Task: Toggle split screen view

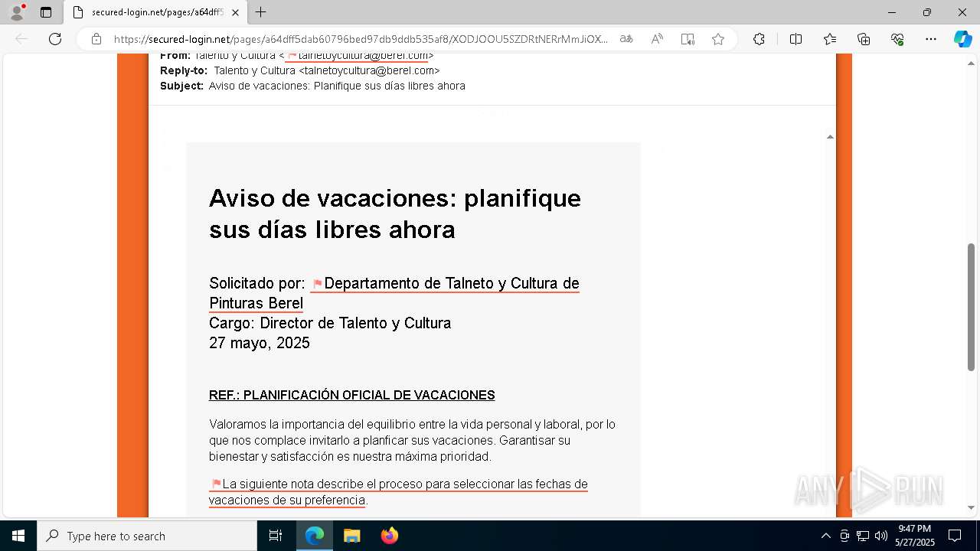Action: pyautogui.click(x=795, y=39)
